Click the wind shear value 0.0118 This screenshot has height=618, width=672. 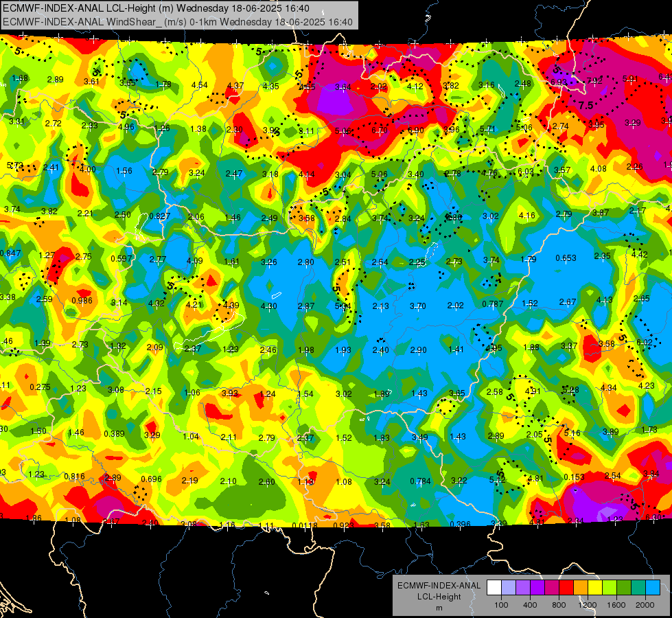coord(305,526)
